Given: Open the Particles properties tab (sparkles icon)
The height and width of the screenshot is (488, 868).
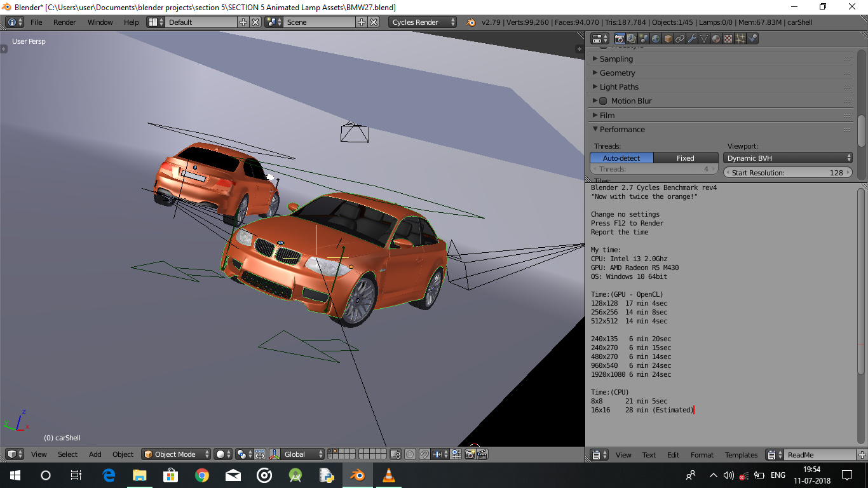Looking at the screenshot, I should [x=740, y=39].
